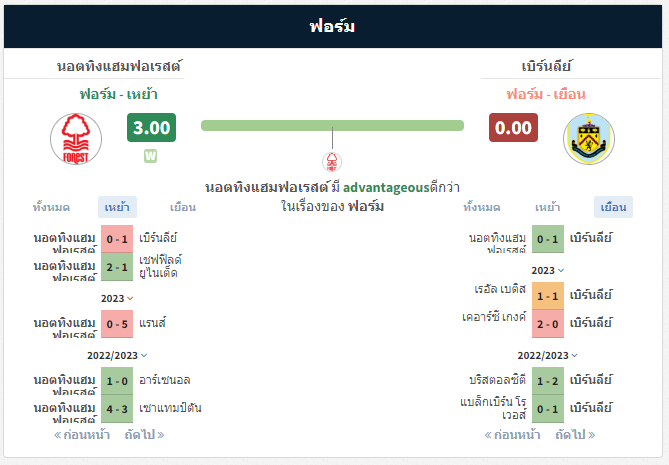Collapse the 2023 group in the Burnley list
Screen dimensions: 669x465
point(548,270)
